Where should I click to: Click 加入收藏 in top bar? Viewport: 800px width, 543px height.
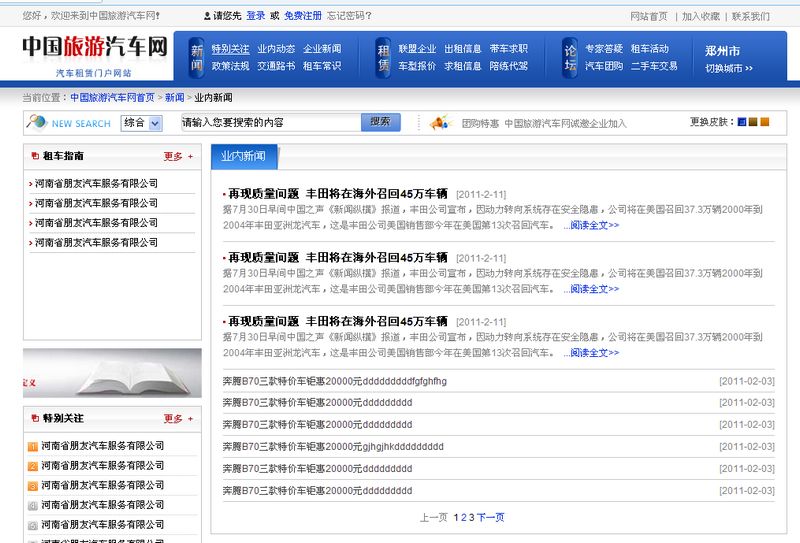click(701, 16)
